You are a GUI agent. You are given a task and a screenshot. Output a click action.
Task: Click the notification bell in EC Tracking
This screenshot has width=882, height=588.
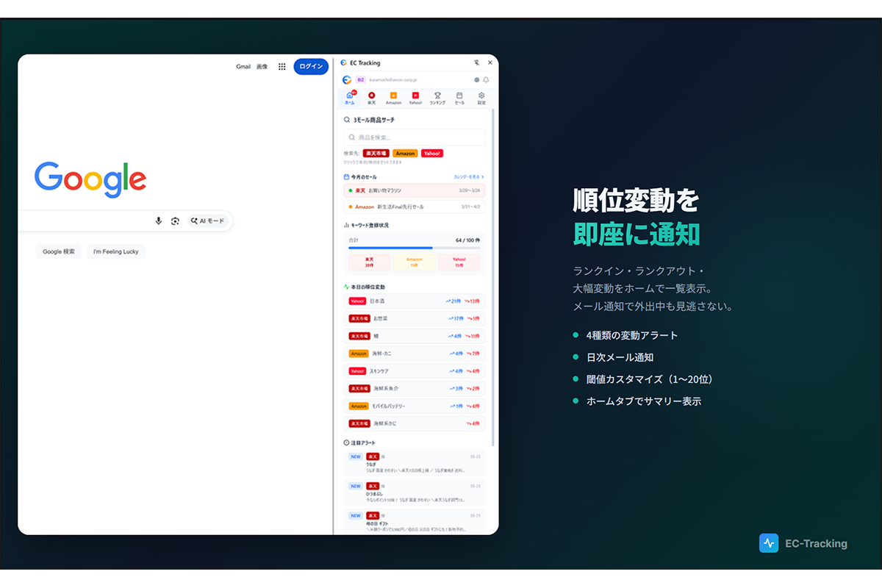(486, 80)
